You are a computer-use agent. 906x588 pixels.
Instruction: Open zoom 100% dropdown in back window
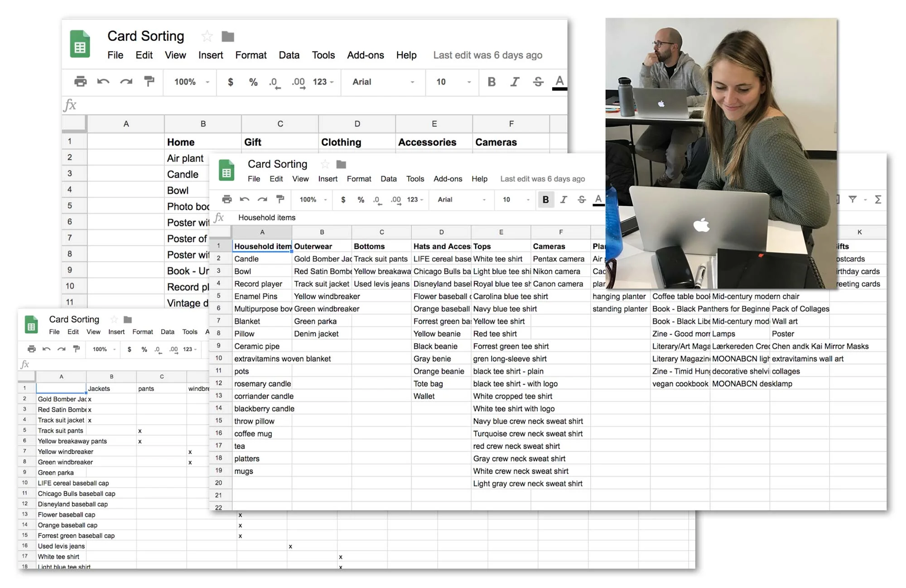(x=192, y=82)
